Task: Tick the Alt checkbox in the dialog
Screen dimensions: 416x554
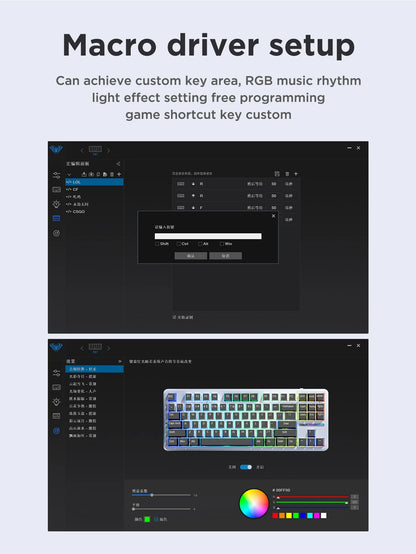Action: coord(200,244)
